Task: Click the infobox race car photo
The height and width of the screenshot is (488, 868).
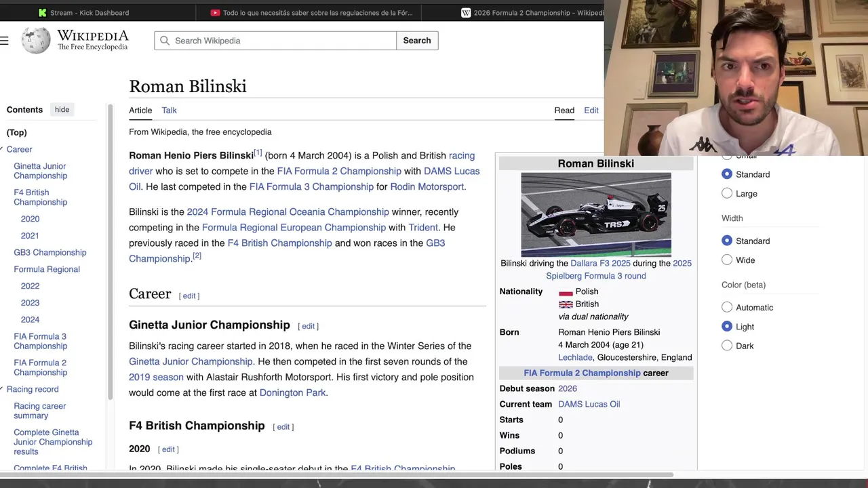Action: 596,214
